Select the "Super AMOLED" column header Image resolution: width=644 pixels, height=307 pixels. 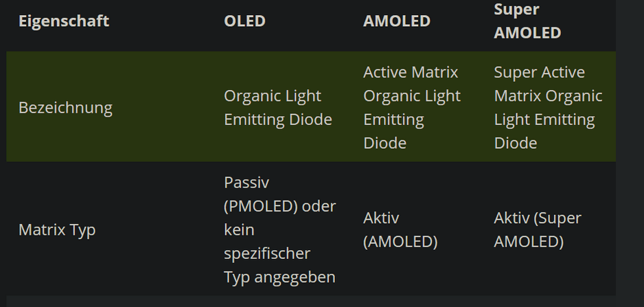(527, 21)
